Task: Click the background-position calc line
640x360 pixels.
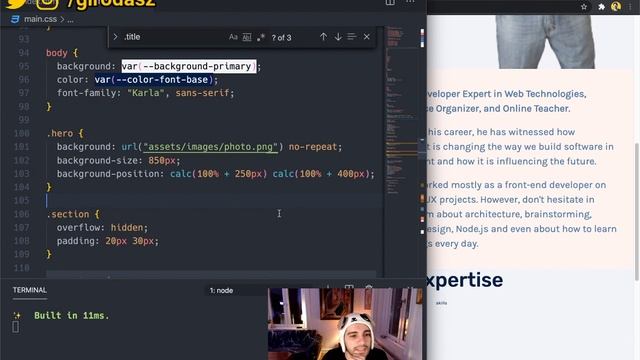Action: point(216,174)
